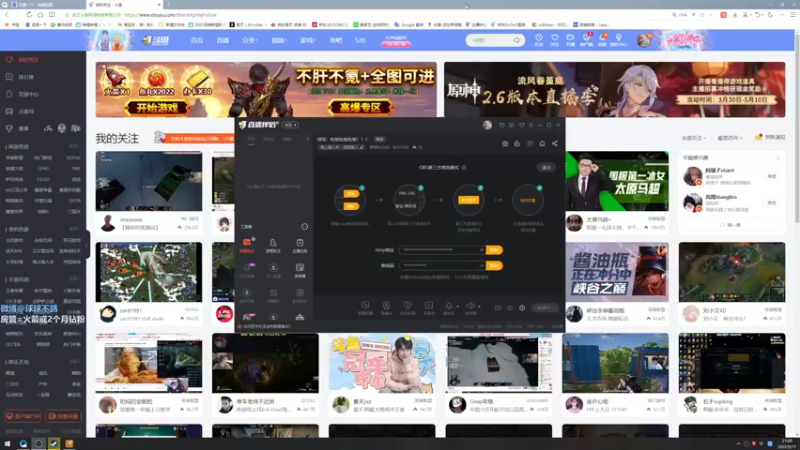Click the microphone icon in the companion bottom bar
The height and width of the screenshot is (450, 800).
tap(448, 306)
